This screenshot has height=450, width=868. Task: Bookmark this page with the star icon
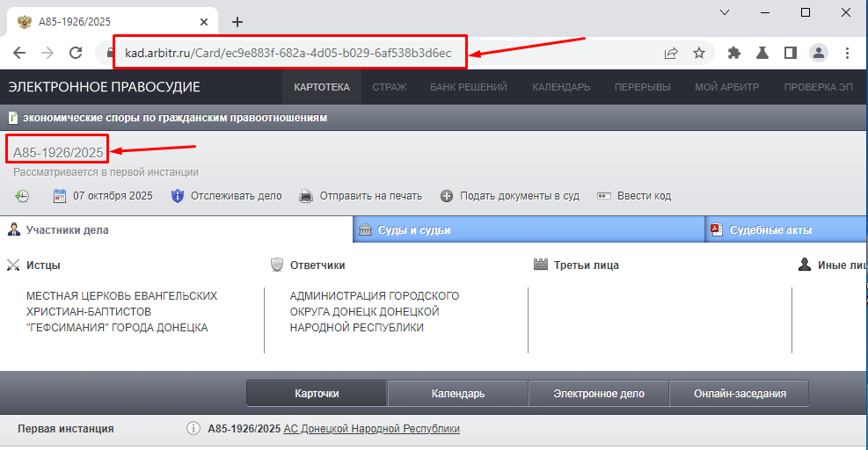click(699, 53)
